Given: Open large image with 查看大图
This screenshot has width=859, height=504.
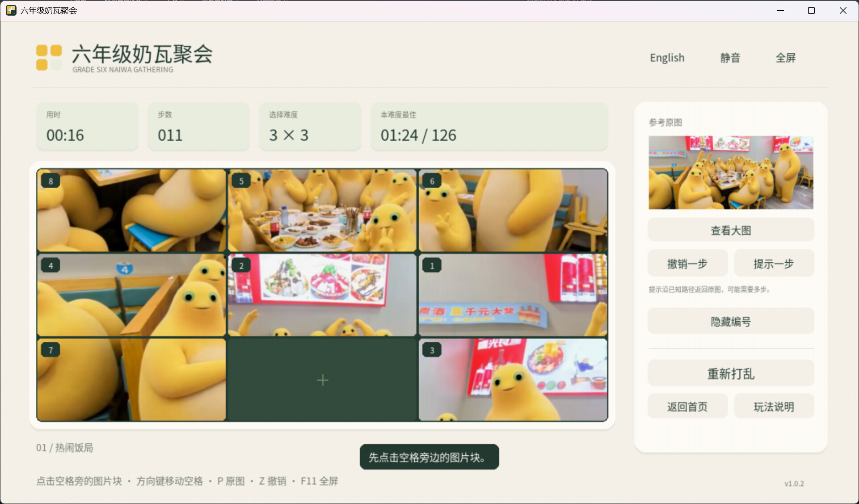Looking at the screenshot, I should click(731, 231).
